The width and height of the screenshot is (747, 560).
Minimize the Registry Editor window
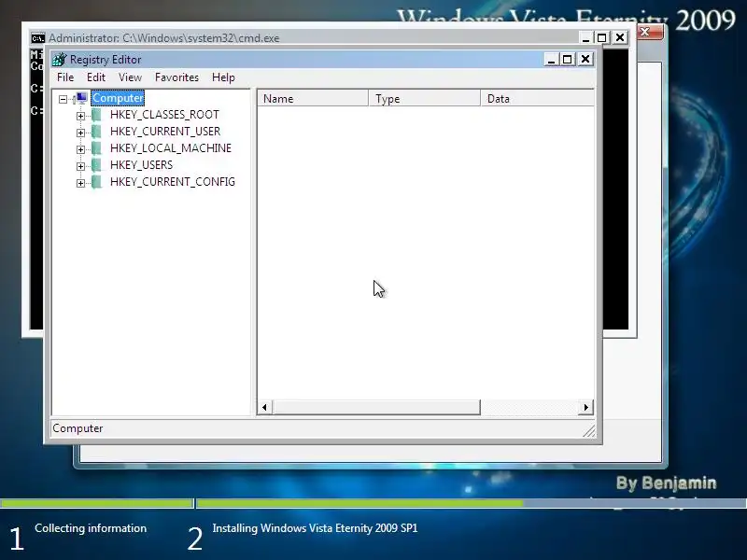click(x=551, y=59)
